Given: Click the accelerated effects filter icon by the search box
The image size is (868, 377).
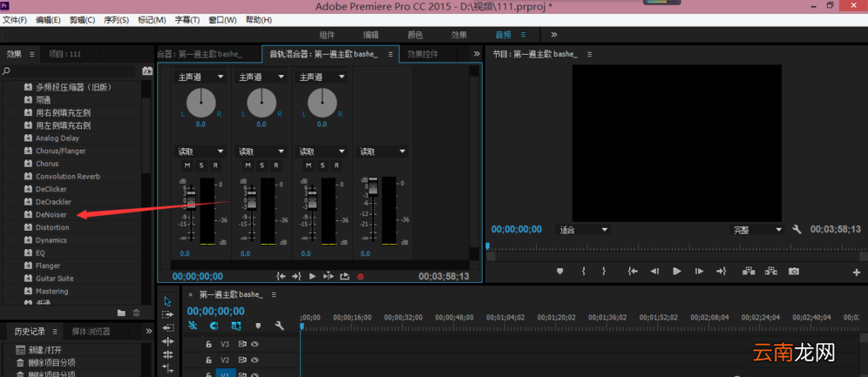Looking at the screenshot, I should point(146,71).
